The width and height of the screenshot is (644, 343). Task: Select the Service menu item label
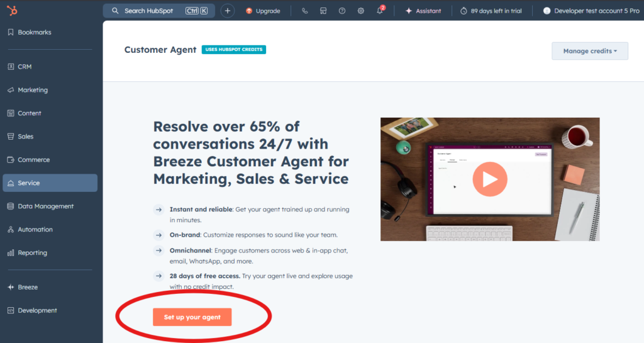point(29,183)
